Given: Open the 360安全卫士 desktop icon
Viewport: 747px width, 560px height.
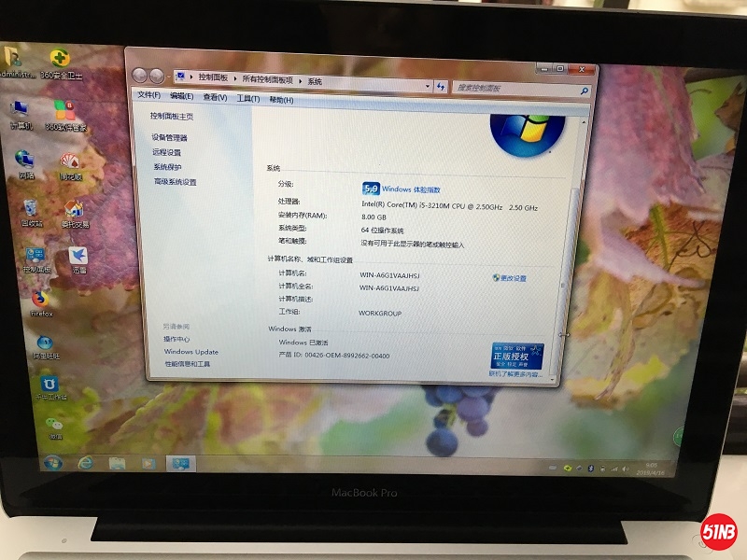Looking at the screenshot, I should pyautogui.click(x=60, y=59).
